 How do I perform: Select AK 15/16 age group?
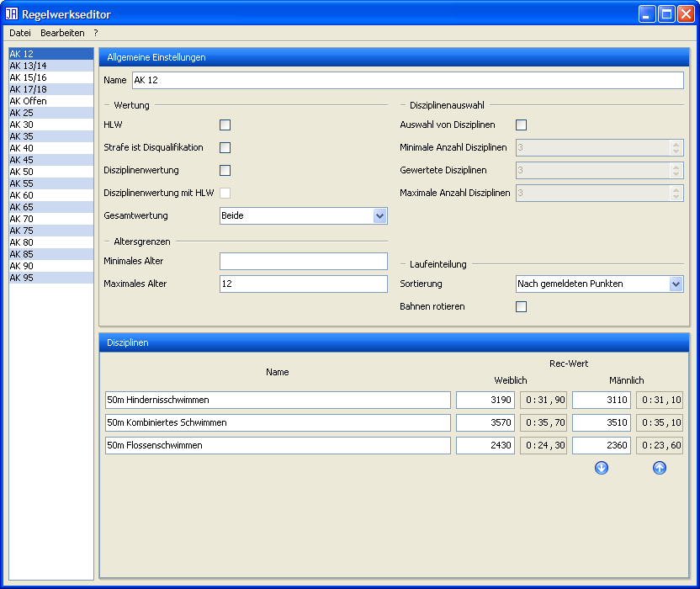tap(51, 77)
